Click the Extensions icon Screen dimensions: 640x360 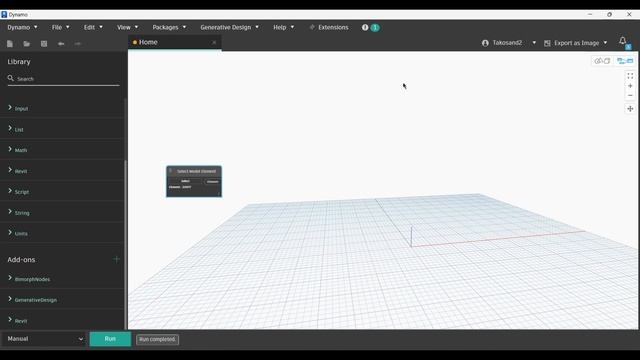tap(312, 27)
